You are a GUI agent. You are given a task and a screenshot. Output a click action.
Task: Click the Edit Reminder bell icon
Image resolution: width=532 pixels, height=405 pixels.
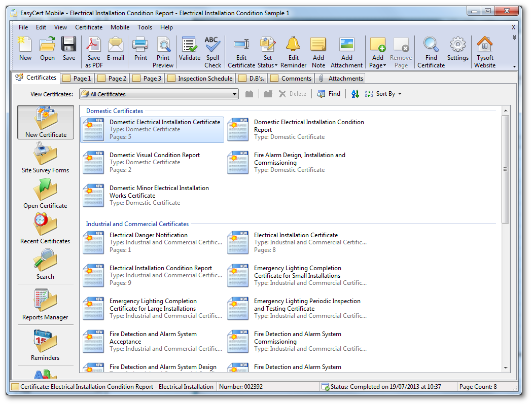pos(294,52)
